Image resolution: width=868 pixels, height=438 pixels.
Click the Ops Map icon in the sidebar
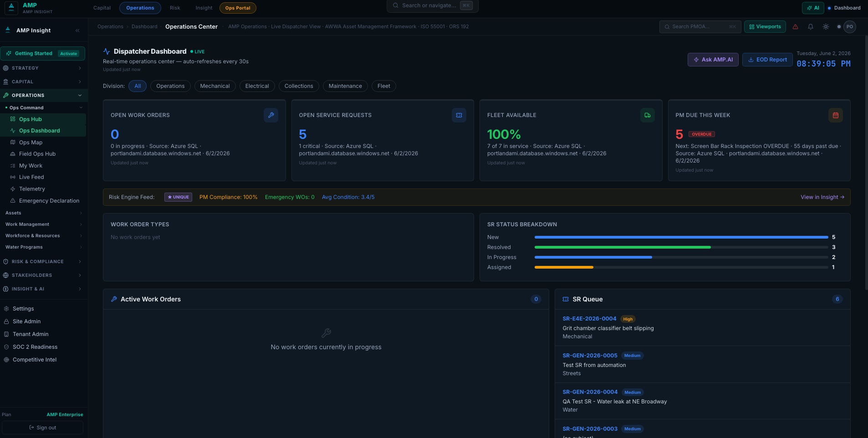click(x=13, y=143)
